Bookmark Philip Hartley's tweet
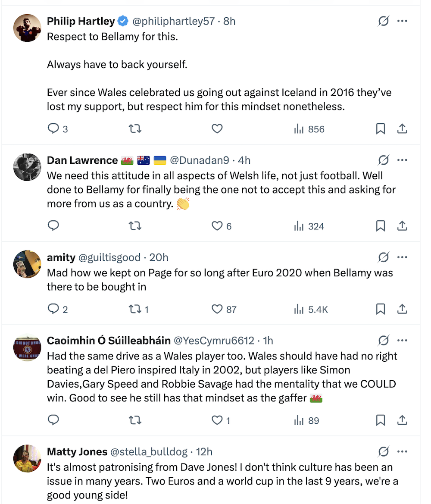This screenshot has height=504, width=431. click(381, 129)
